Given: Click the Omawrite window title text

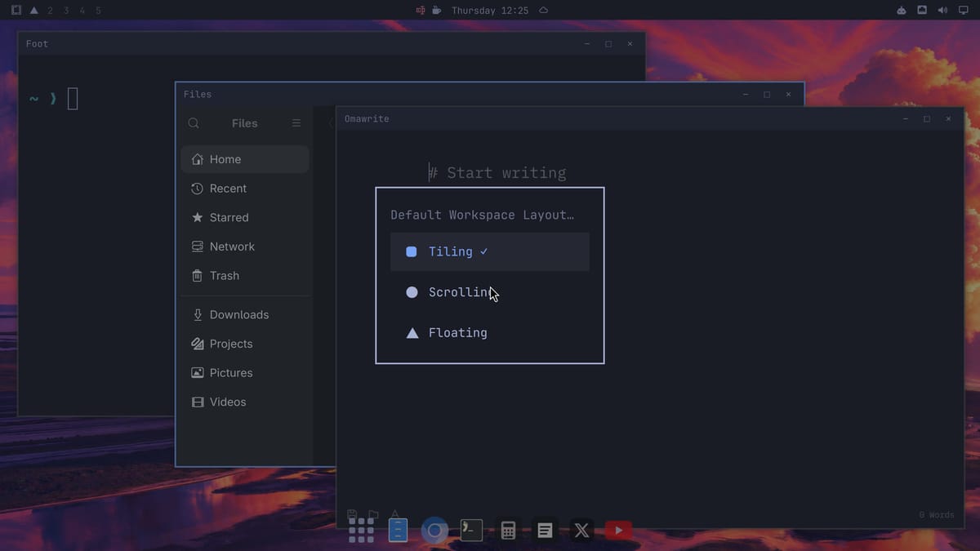Looking at the screenshot, I should [x=367, y=119].
